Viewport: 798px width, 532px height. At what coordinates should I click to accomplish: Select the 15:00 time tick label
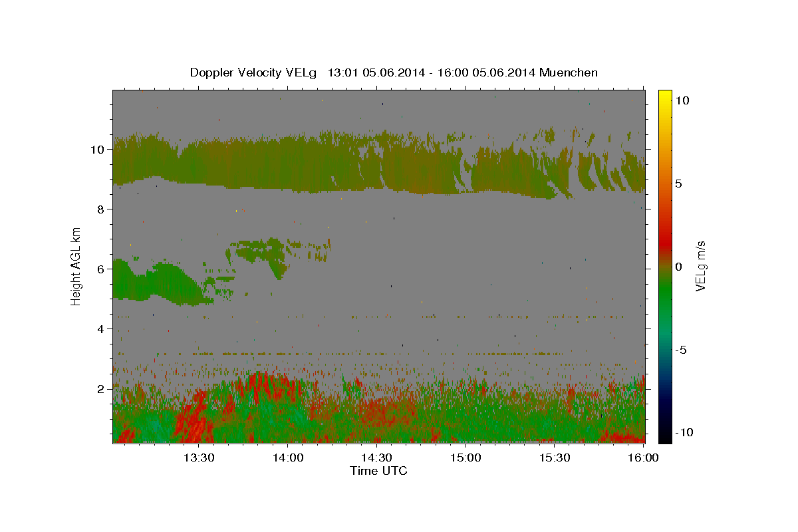pos(465,458)
